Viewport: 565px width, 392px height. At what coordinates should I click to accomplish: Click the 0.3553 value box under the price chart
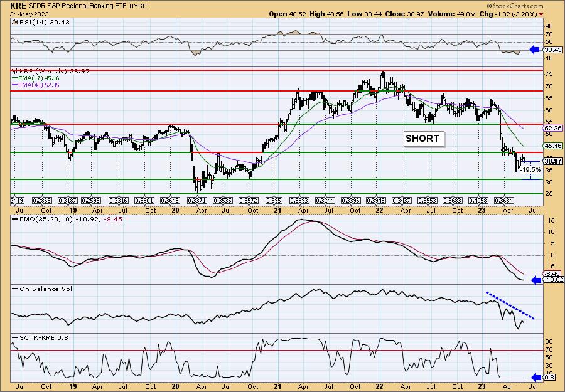click(x=428, y=200)
